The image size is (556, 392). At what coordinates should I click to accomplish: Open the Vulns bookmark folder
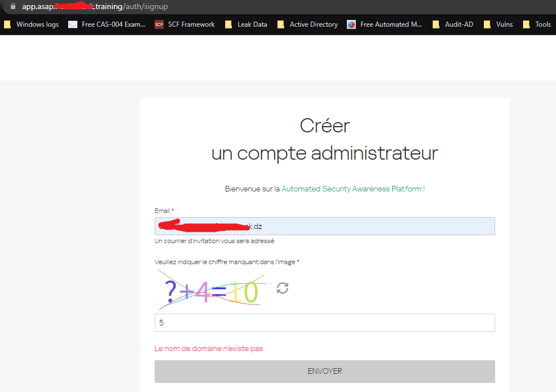coord(498,24)
